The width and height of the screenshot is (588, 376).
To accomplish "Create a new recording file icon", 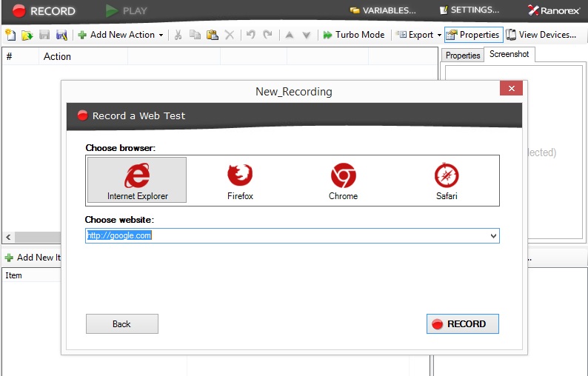I will tap(10, 35).
